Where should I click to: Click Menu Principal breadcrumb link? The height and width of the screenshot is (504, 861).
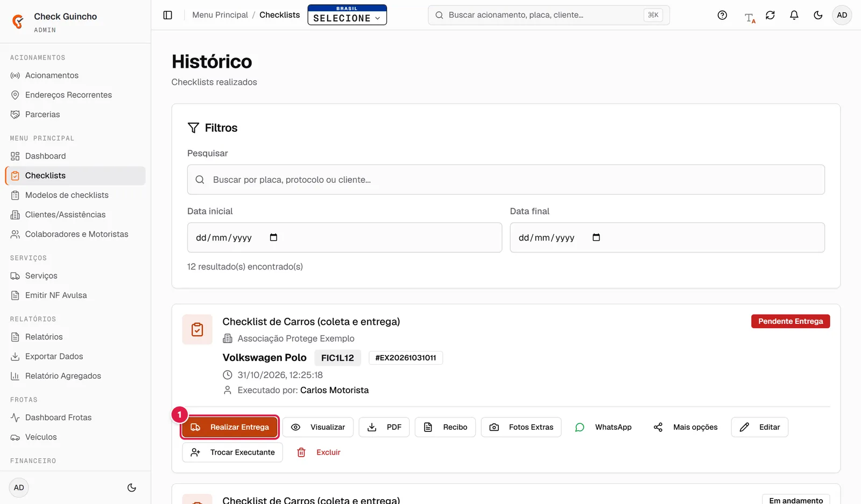click(x=220, y=15)
